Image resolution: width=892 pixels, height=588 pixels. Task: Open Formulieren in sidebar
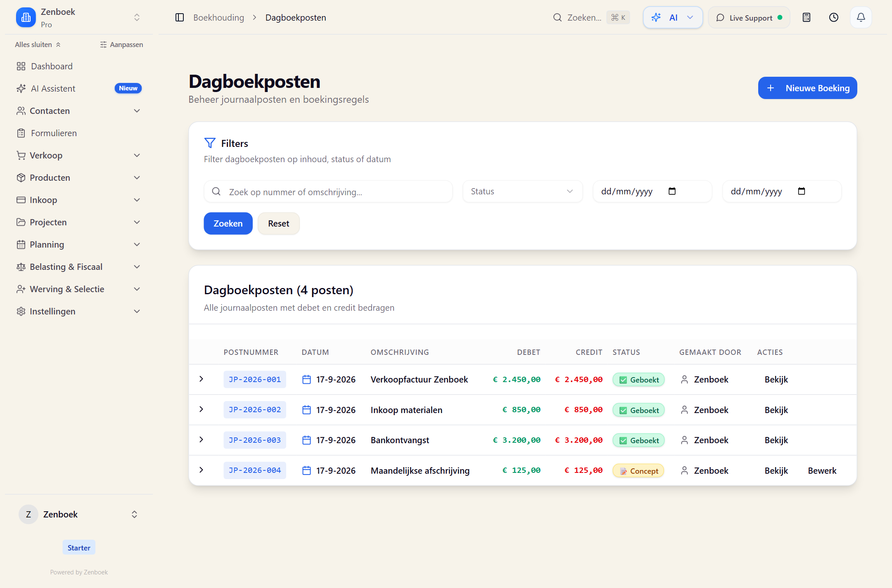(78, 133)
